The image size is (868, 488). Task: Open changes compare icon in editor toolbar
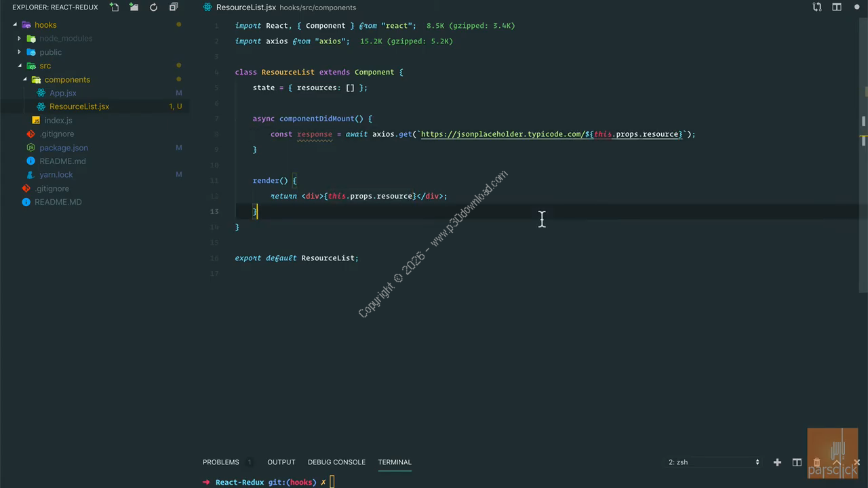[x=817, y=7]
